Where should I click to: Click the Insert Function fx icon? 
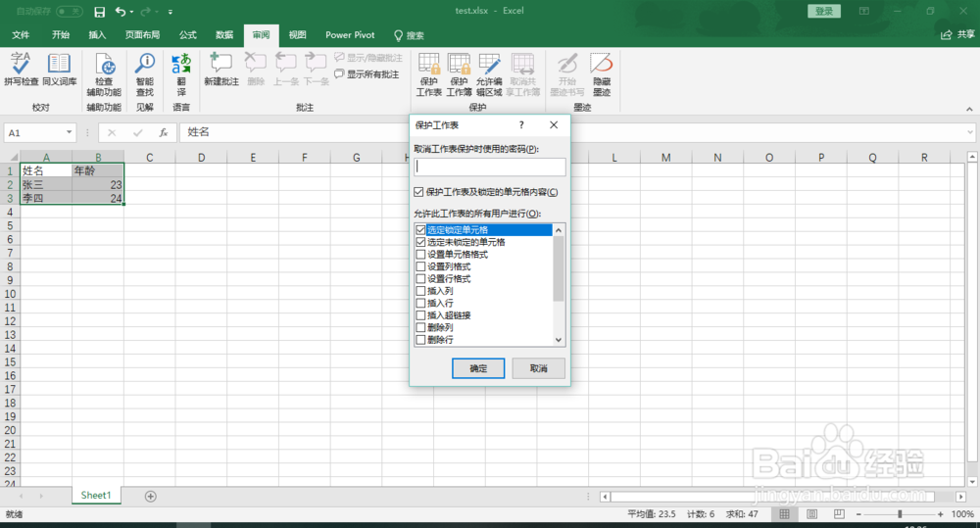click(163, 132)
